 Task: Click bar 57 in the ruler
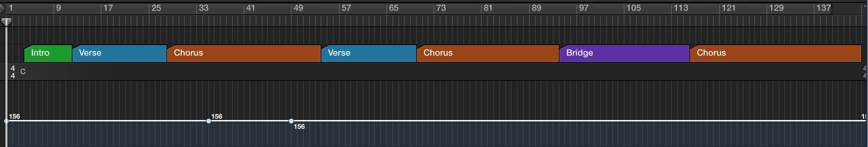[346, 8]
